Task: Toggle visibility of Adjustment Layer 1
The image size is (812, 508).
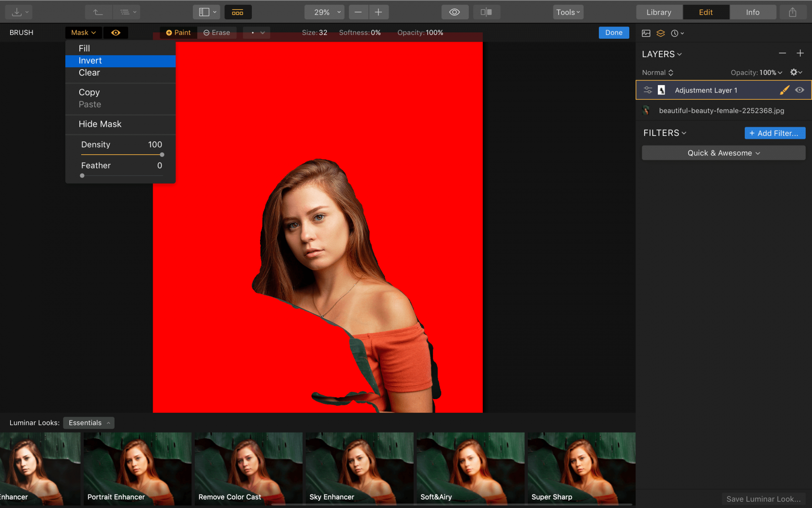Action: coord(799,90)
